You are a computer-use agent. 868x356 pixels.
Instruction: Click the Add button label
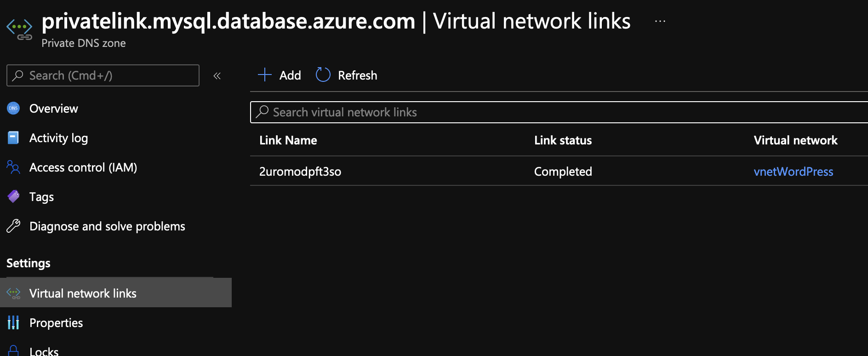tap(290, 75)
